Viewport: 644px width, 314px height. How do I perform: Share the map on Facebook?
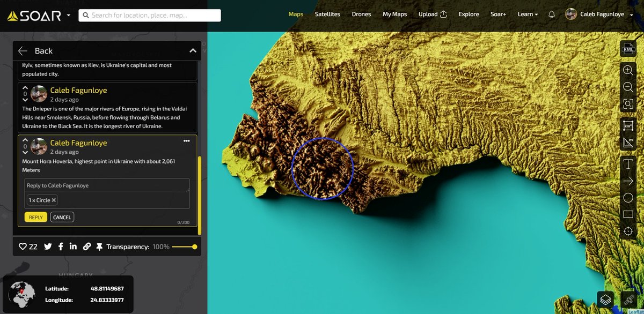pos(61,246)
